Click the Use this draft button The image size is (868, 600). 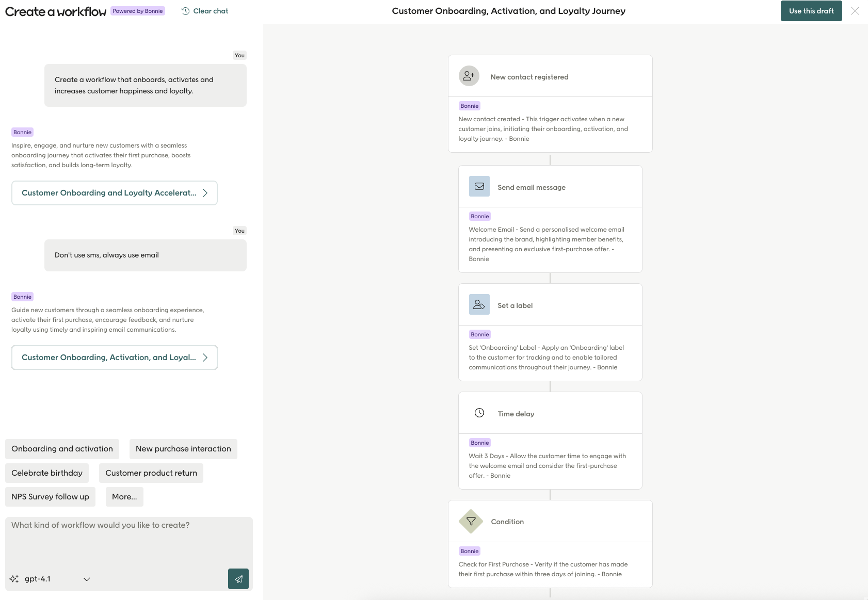(x=811, y=10)
